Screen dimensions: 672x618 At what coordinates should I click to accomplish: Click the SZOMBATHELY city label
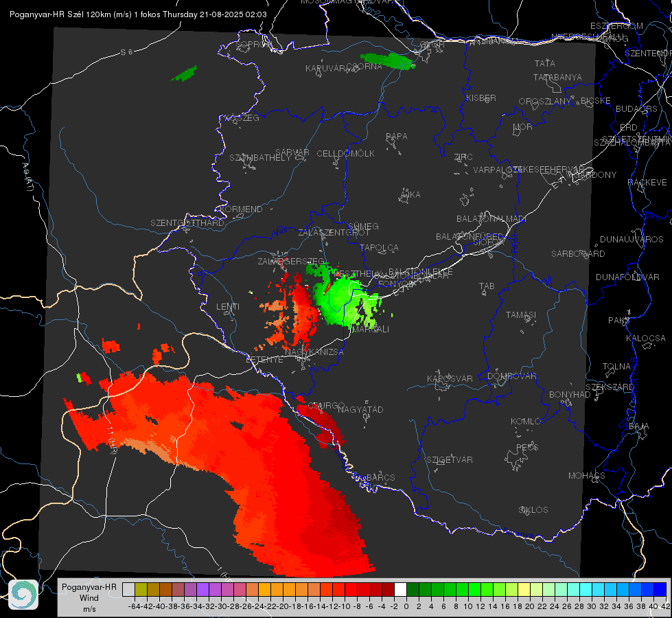[x=260, y=157]
